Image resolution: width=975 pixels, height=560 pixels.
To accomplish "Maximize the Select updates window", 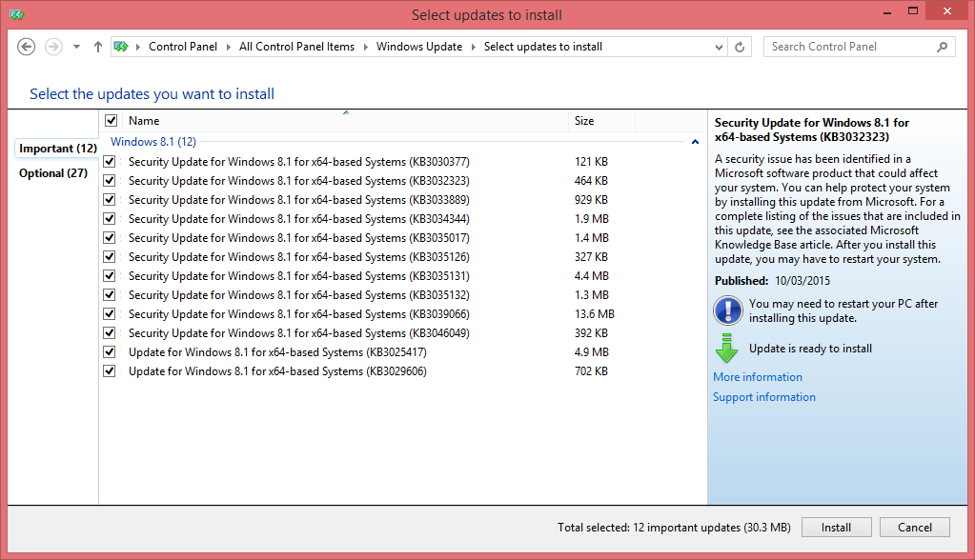I will pyautogui.click(x=913, y=11).
